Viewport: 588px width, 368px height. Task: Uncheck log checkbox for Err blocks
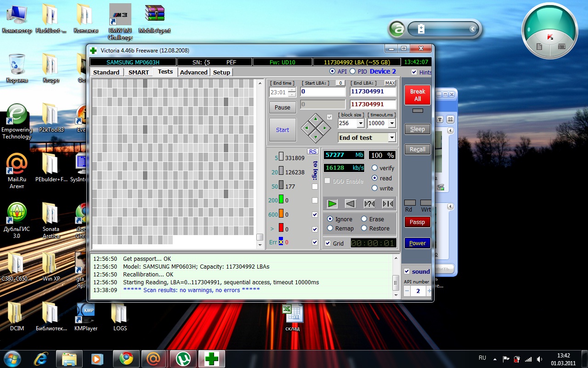315,242
